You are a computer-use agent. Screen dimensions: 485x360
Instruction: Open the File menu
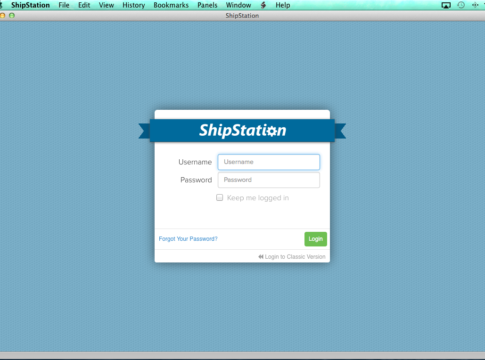coord(64,5)
